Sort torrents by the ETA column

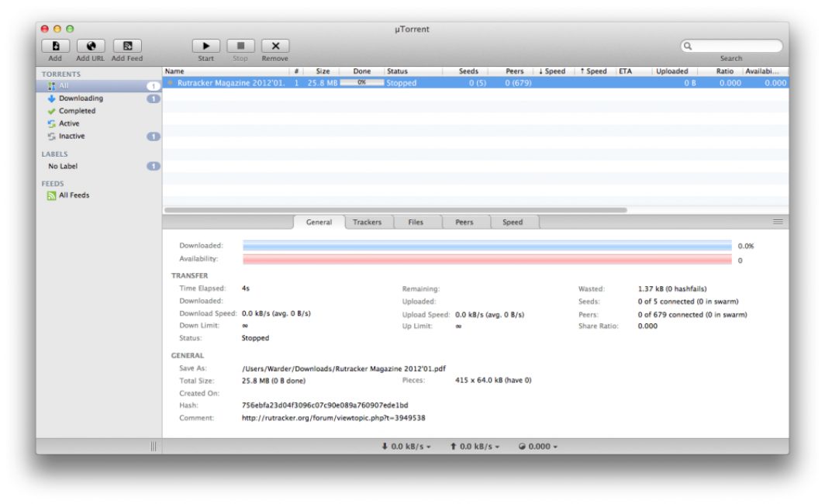pos(633,71)
